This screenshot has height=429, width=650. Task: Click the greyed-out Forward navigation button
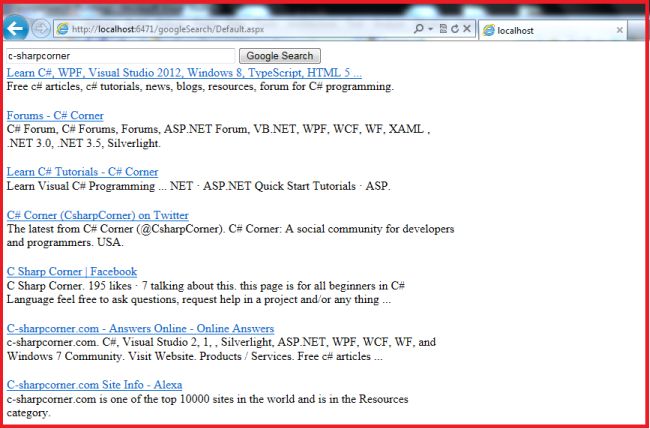click(41, 29)
